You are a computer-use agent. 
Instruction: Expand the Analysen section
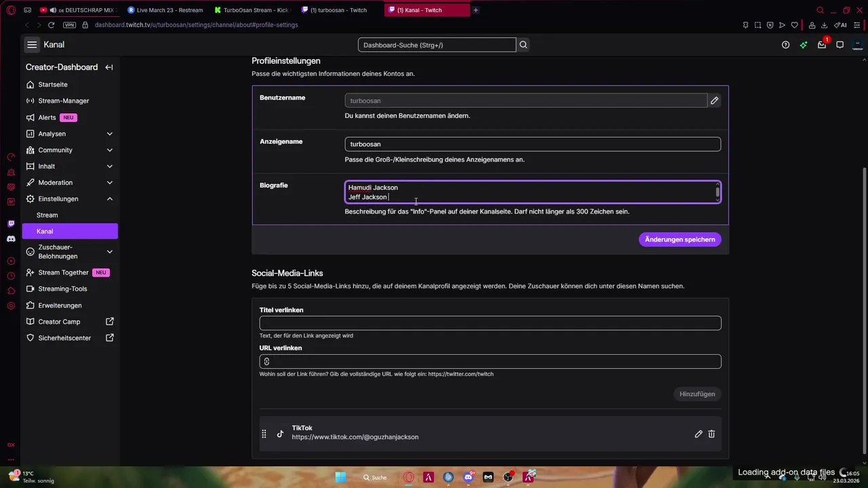tap(110, 134)
